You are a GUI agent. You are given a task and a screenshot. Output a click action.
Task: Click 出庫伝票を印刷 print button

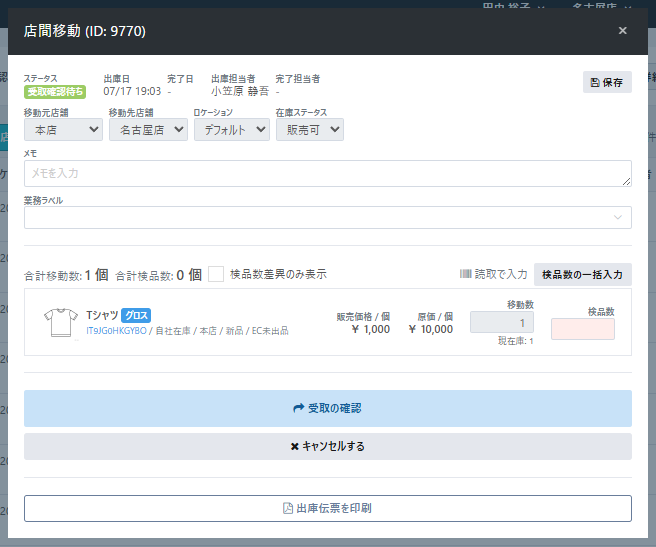click(x=328, y=508)
